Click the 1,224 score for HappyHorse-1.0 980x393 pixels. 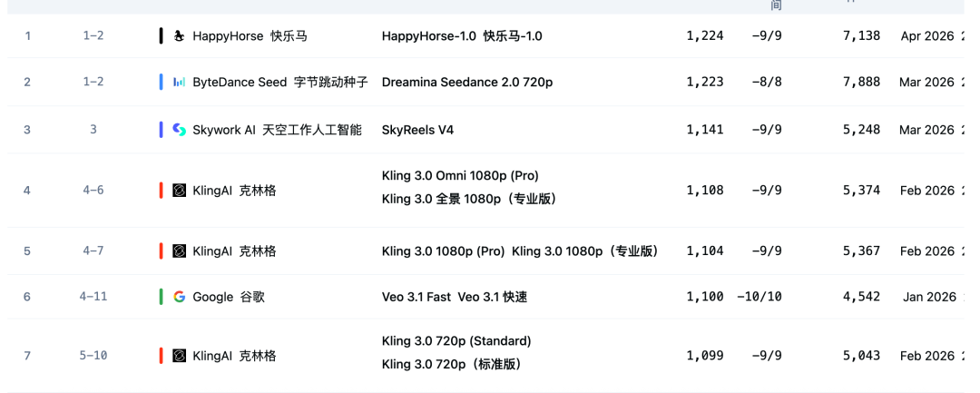pos(705,36)
